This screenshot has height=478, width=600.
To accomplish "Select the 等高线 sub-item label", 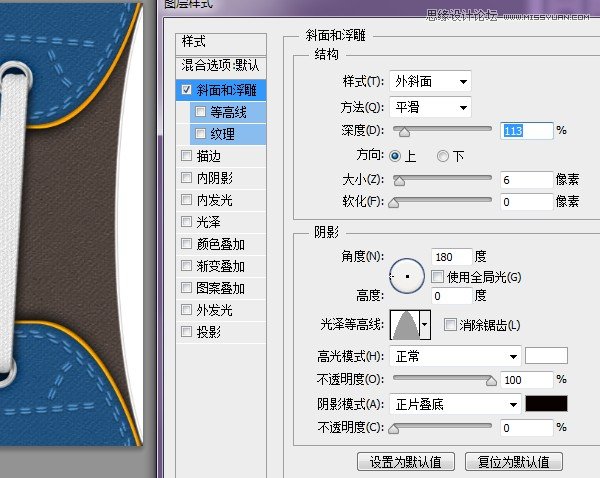I will [228, 112].
